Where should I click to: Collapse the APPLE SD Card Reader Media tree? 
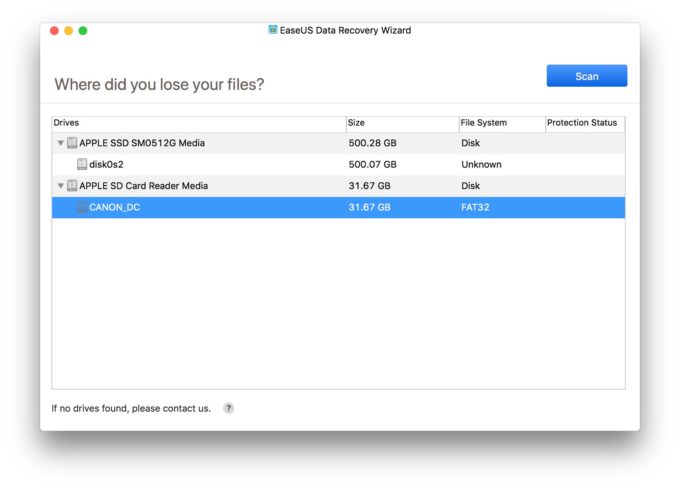pyautogui.click(x=61, y=186)
